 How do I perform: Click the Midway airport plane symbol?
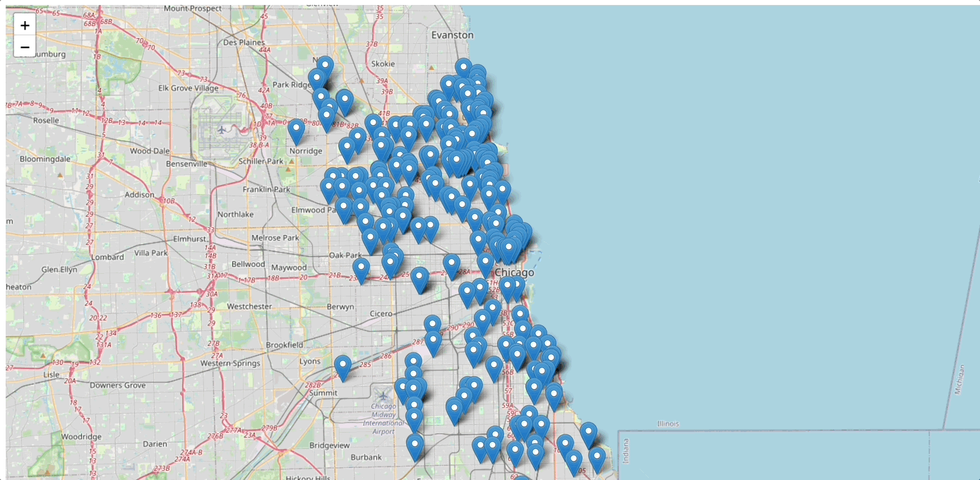[x=383, y=396]
